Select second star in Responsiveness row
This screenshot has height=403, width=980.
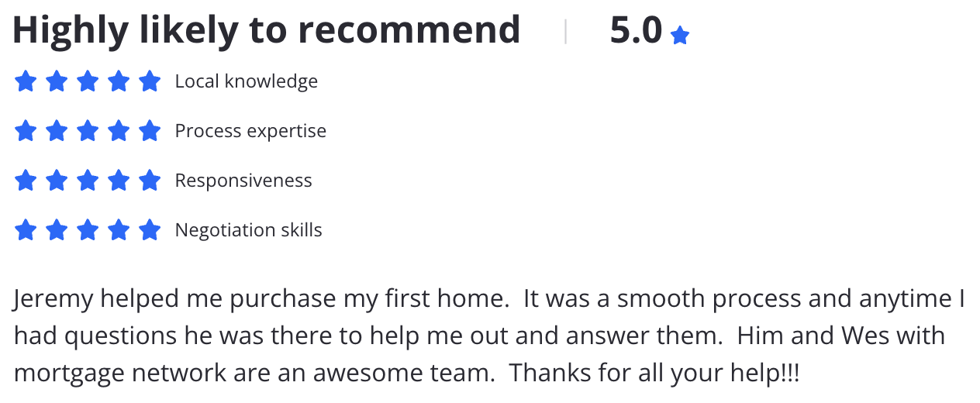coord(57,181)
